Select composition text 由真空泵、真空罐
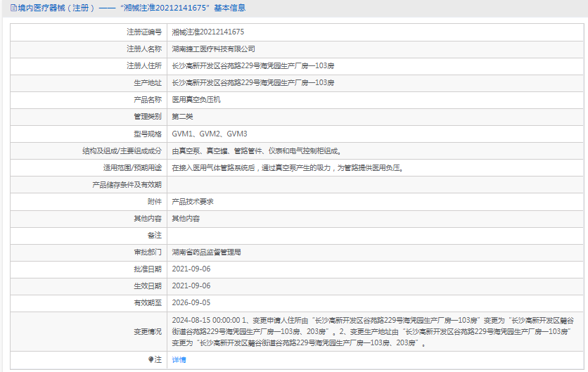The width and height of the screenshot is (588, 372). point(200,150)
